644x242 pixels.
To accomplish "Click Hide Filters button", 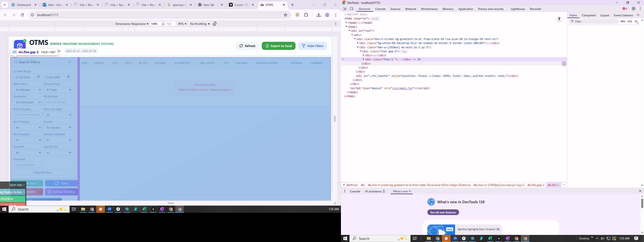I will (313, 46).
